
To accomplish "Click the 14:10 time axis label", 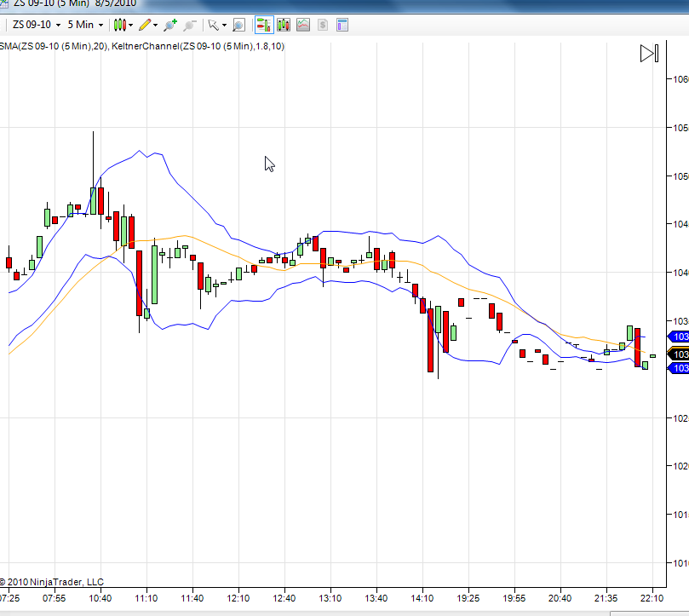I will point(422,598).
